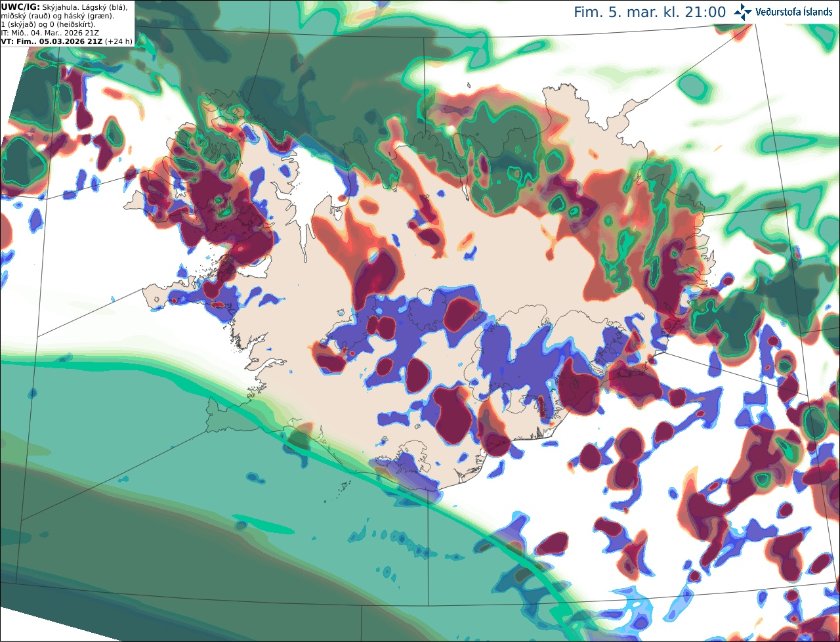Click the Veðurstofa Íslands logo icon
This screenshot has width=840, height=642.
click(743, 12)
